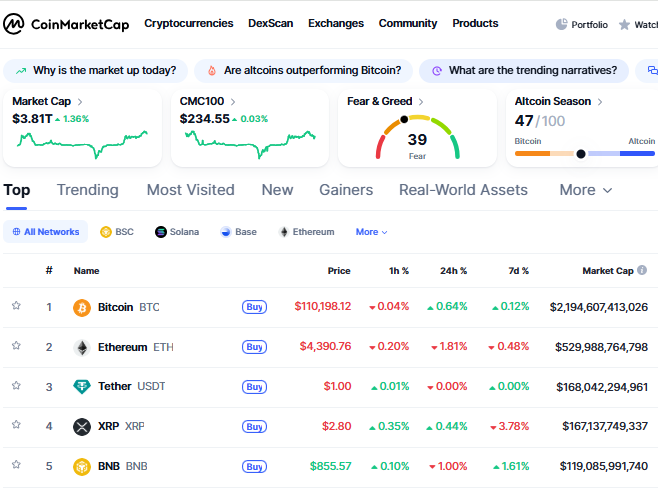Ask what are the trending narratives
The image size is (658, 489).
pos(524,71)
